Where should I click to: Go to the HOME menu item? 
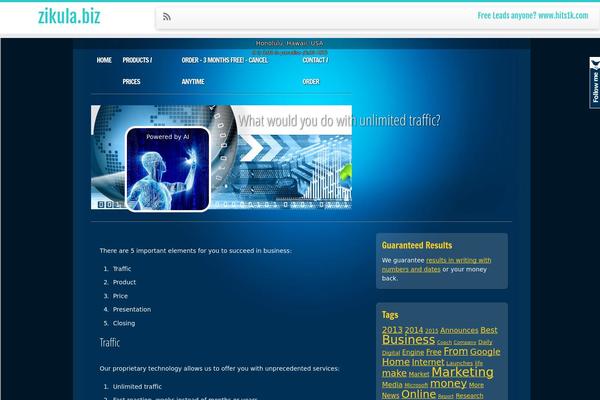tap(104, 60)
